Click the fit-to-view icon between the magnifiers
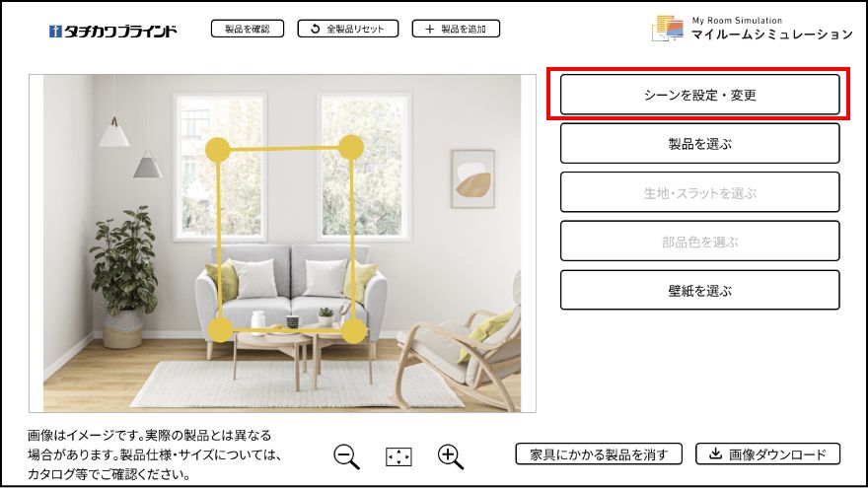The image size is (868, 488). pos(398,457)
